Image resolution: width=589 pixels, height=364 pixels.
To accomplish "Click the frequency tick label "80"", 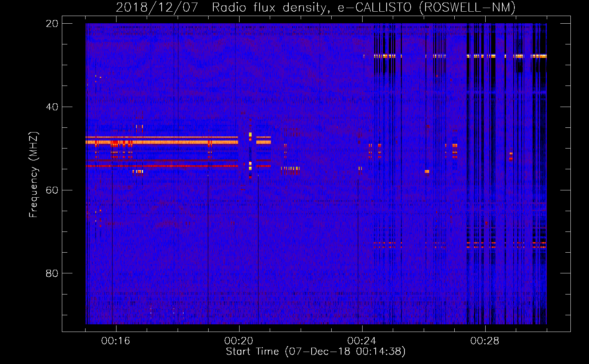I will pyautogui.click(x=52, y=273).
